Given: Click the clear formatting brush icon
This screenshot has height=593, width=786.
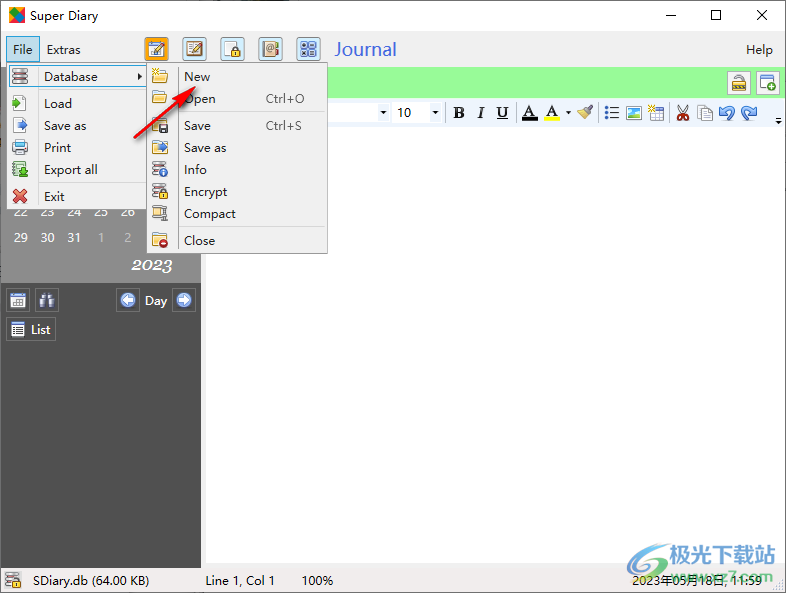Looking at the screenshot, I should click(x=585, y=113).
